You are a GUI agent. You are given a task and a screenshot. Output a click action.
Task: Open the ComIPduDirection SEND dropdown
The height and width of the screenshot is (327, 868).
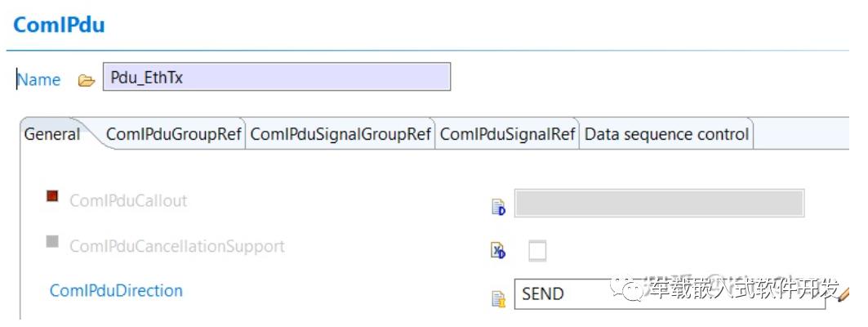pos(670,293)
